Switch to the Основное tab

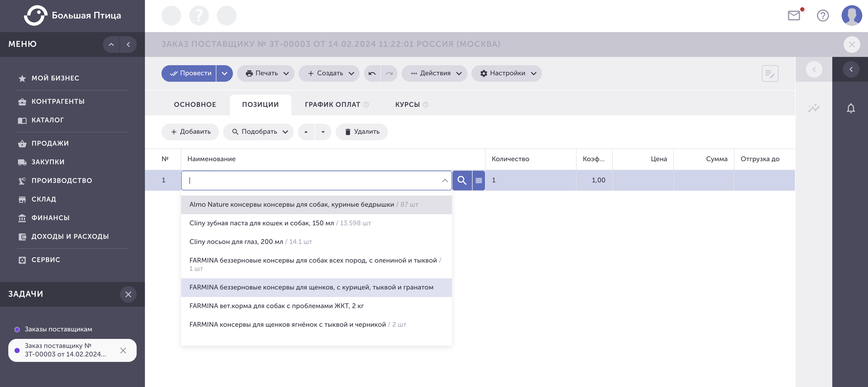(195, 105)
